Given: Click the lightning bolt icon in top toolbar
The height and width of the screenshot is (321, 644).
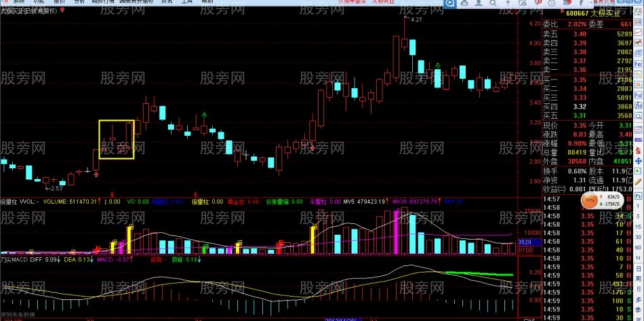Looking at the screenshot, I should tap(508, 3).
